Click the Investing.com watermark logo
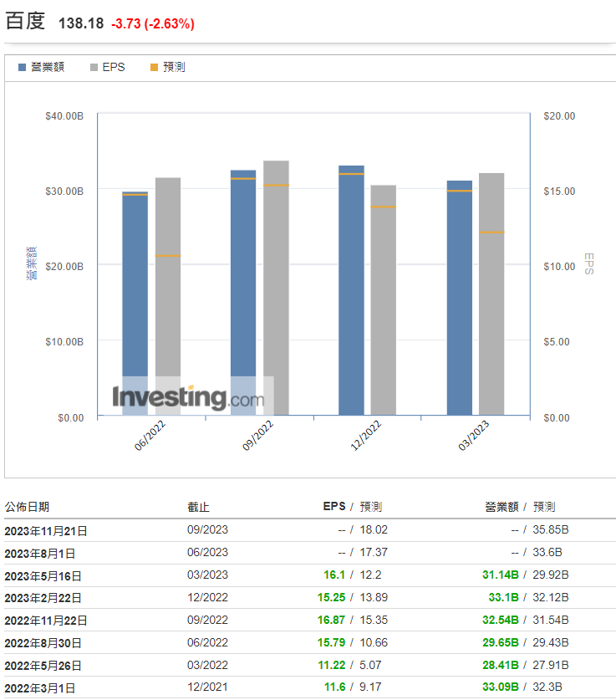The height and width of the screenshot is (700, 616). [x=188, y=396]
